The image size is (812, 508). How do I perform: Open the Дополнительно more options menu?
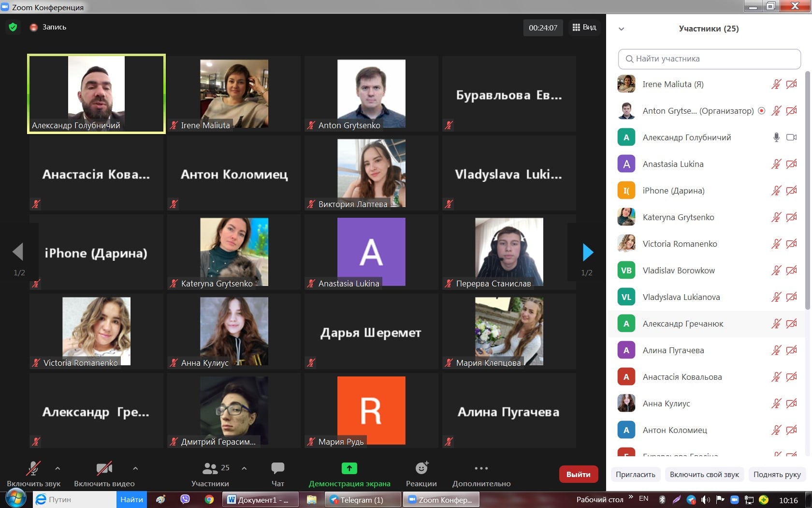point(481,474)
